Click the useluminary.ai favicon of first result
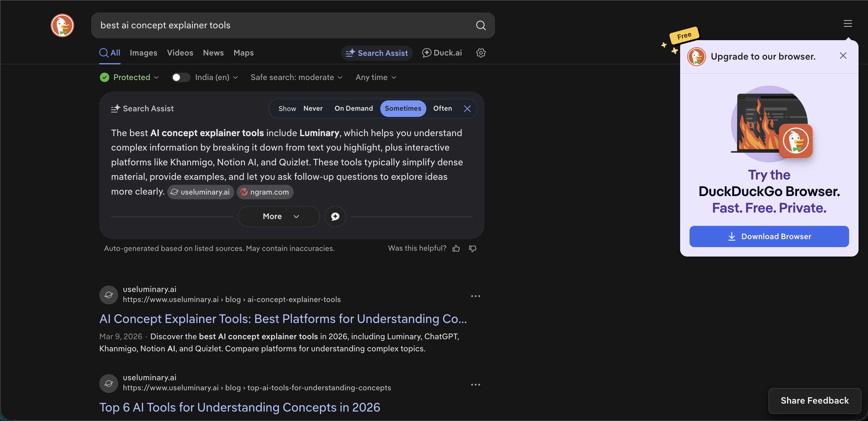This screenshot has height=421, width=868. (x=108, y=295)
